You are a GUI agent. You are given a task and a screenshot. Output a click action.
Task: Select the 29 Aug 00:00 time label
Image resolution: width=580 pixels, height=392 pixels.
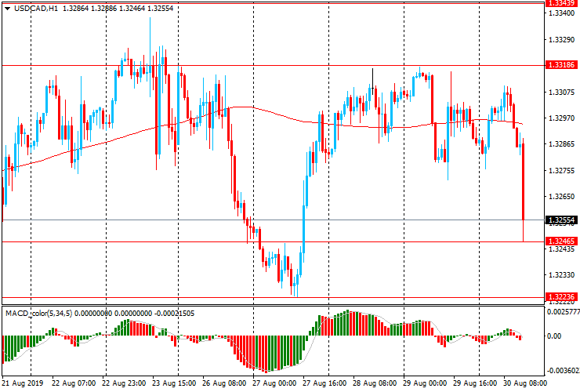click(425, 383)
